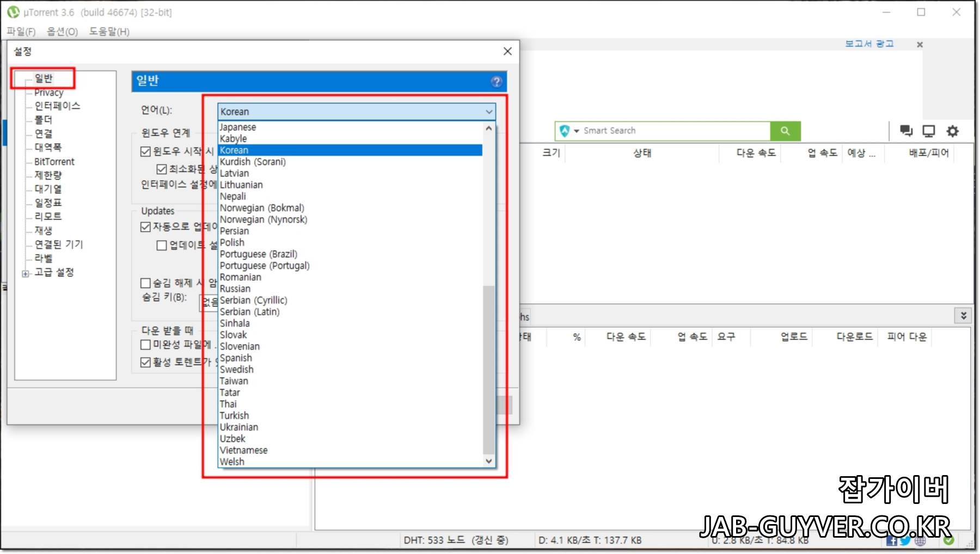Click language list scroll up arrow
The image size is (980, 554).
(489, 128)
